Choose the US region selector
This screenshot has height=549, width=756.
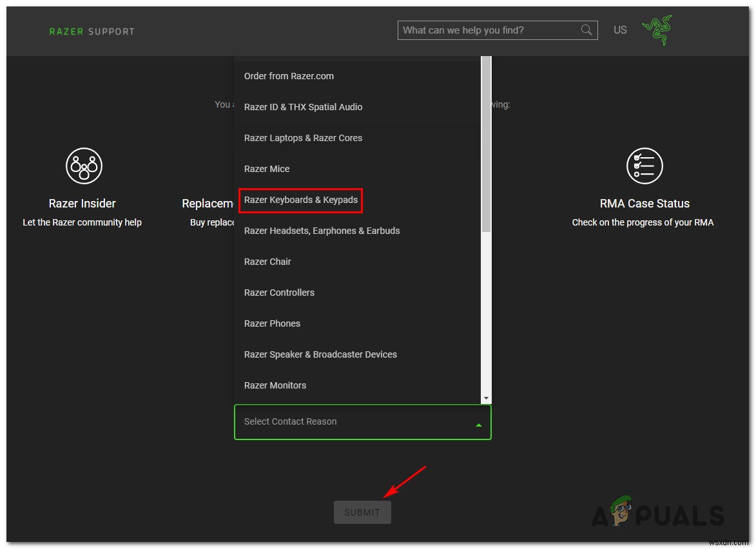pyautogui.click(x=620, y=30)
